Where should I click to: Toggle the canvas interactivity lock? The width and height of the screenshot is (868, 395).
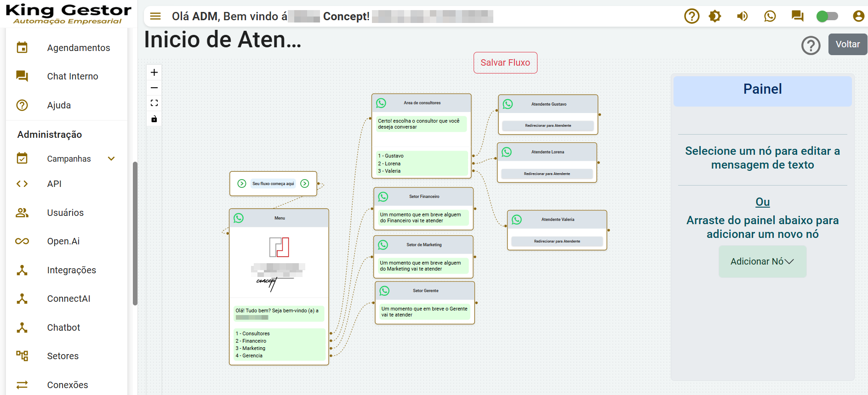pos(154,119)
